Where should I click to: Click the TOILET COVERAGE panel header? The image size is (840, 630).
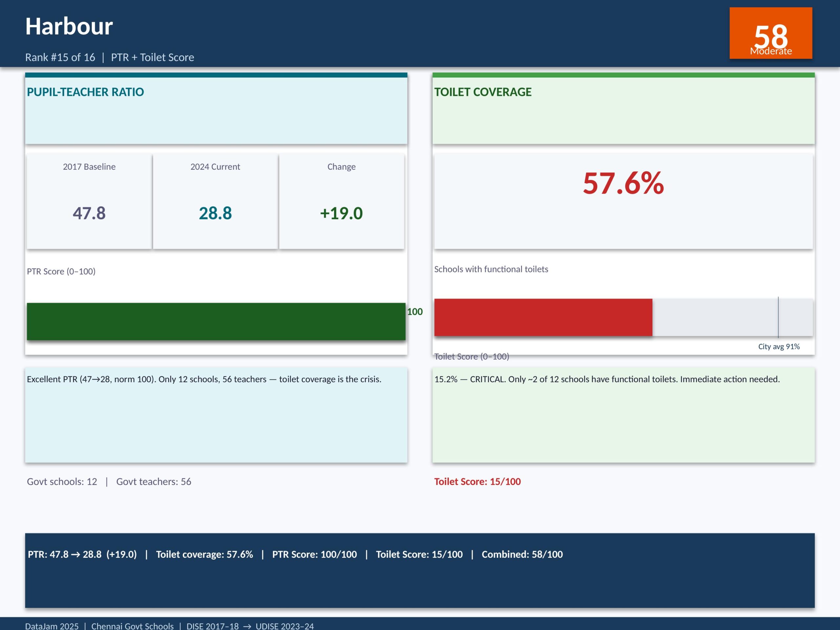coord(483,92)
